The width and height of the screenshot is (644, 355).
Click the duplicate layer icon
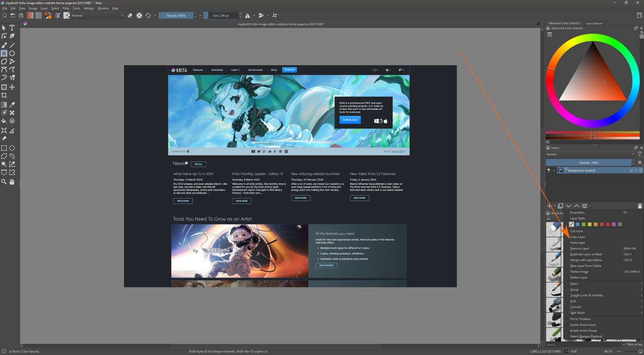[x=560, y=206]
